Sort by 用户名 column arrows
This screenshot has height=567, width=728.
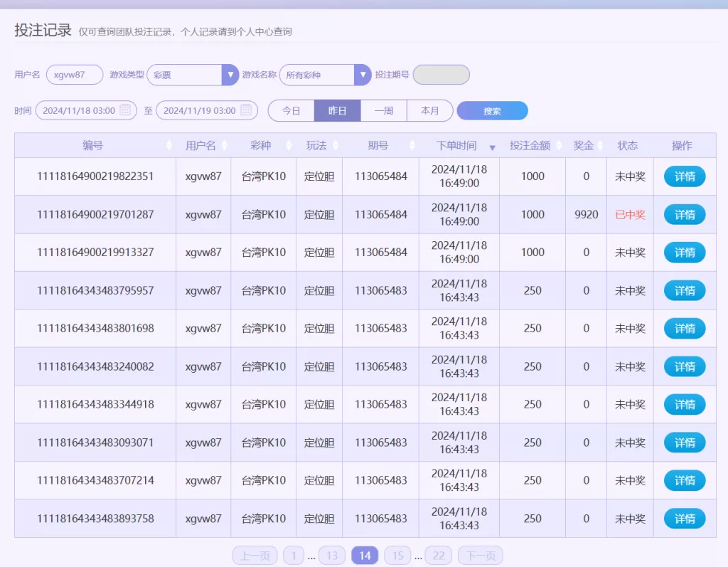click(x=225, y=145)
